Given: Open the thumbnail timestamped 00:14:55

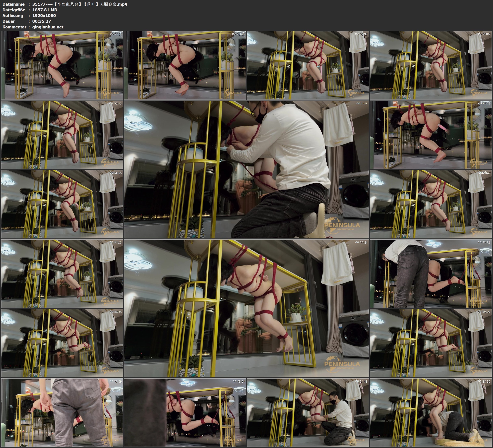Looking at the screenshot, I should pyautogui.click(x=62, y=204).
